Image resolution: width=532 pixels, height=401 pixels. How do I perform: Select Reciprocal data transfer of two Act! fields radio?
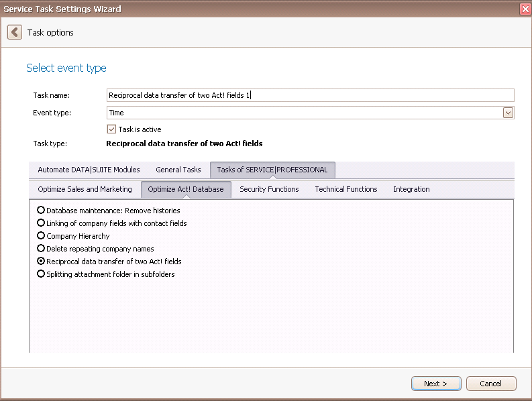[41, 262]
